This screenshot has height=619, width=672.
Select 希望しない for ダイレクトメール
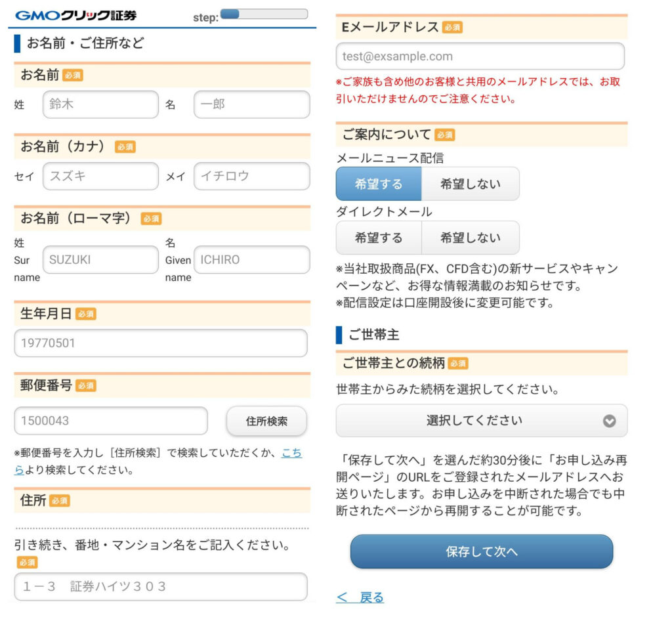coord(471,238)
